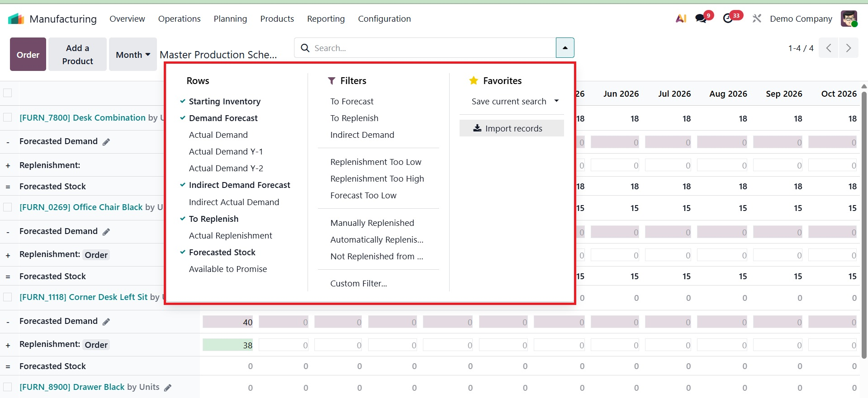Tick the Desk Combination product checkbox
The image size is (868, 398).
click(x=8, y=117)
